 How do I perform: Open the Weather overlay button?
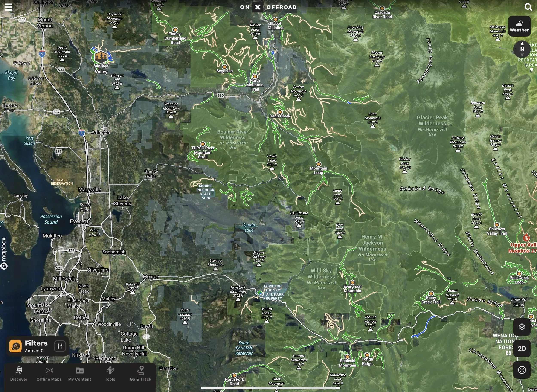click(519, 26)
